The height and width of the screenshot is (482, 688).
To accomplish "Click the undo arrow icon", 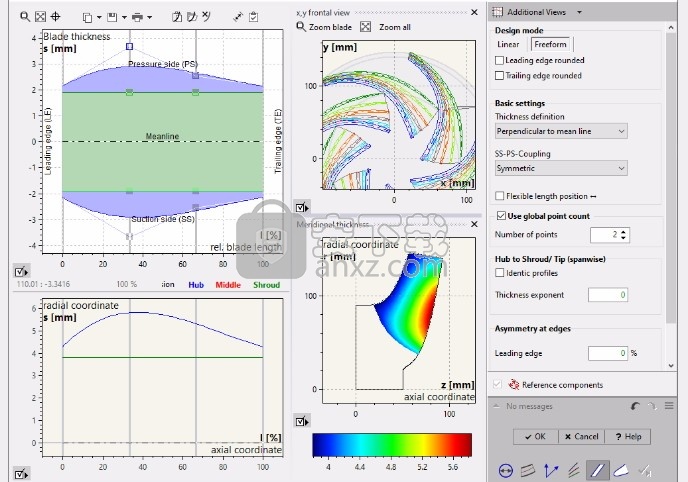I will click(635, 406).
